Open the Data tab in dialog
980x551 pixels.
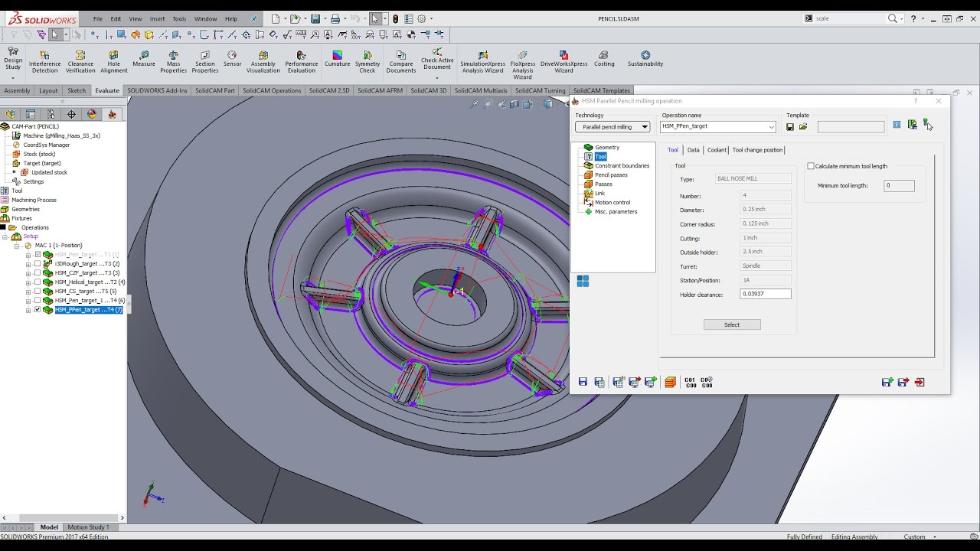(x=693, y=150)
